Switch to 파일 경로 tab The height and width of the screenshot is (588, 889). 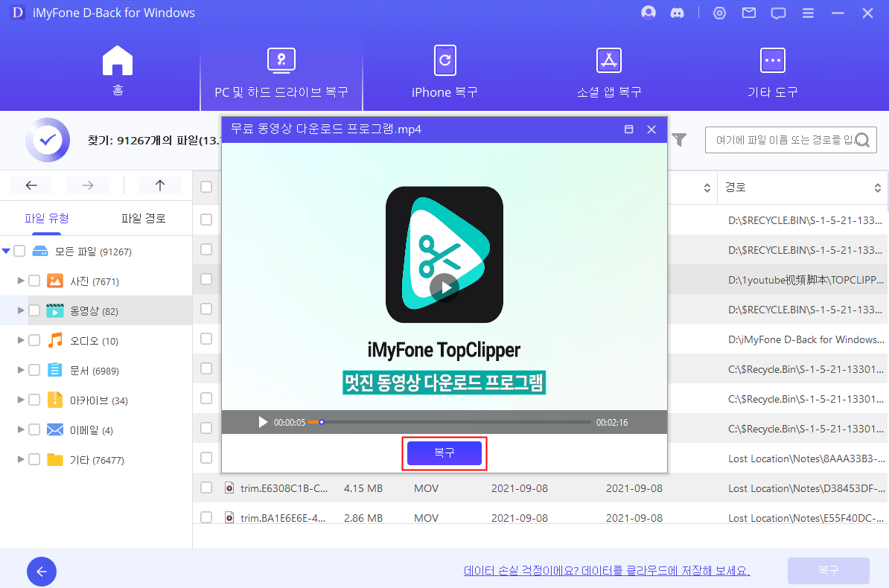pos(144,218)
